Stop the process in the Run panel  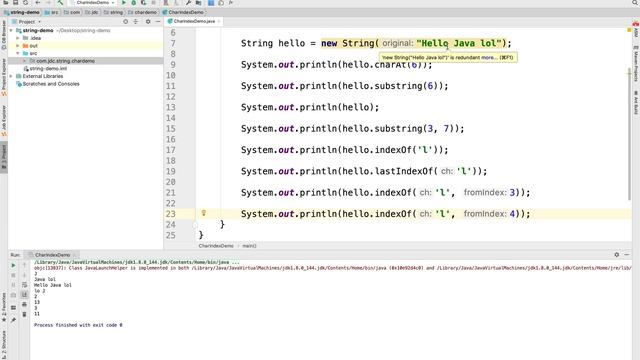[x=13, y=276]
